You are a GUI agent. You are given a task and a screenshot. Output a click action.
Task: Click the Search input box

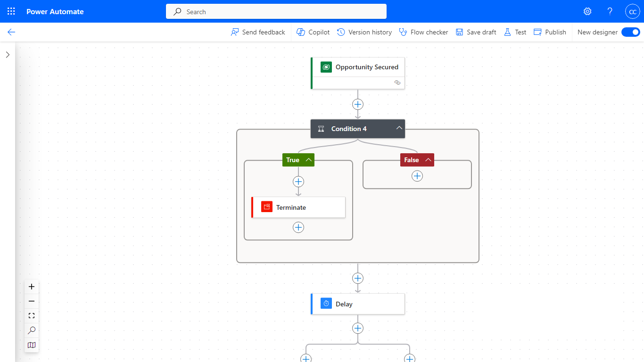tap(276, 11)
